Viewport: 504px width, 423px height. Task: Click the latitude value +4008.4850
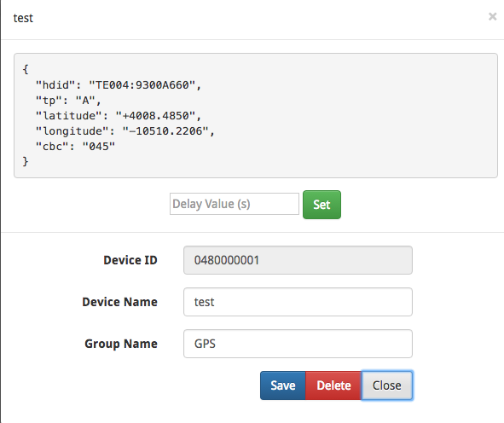[x=155, y=116]
